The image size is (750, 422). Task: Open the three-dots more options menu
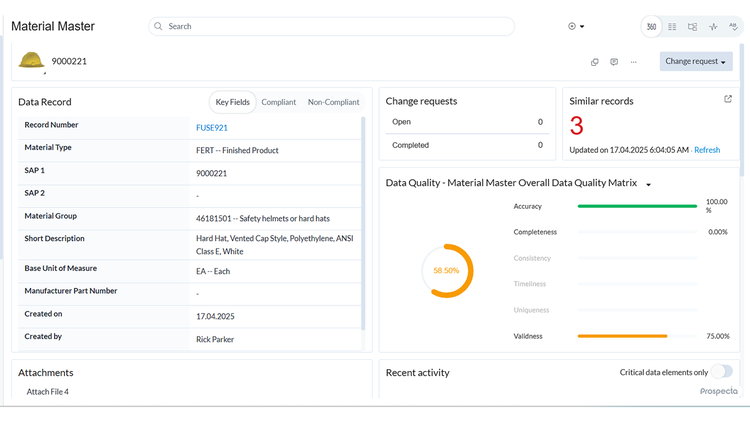634,62
